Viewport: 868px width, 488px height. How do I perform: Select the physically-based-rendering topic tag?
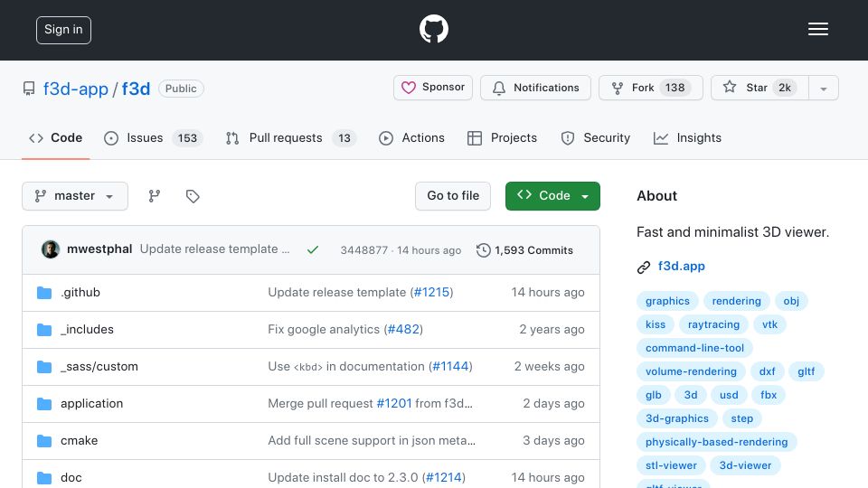[716, 442]
